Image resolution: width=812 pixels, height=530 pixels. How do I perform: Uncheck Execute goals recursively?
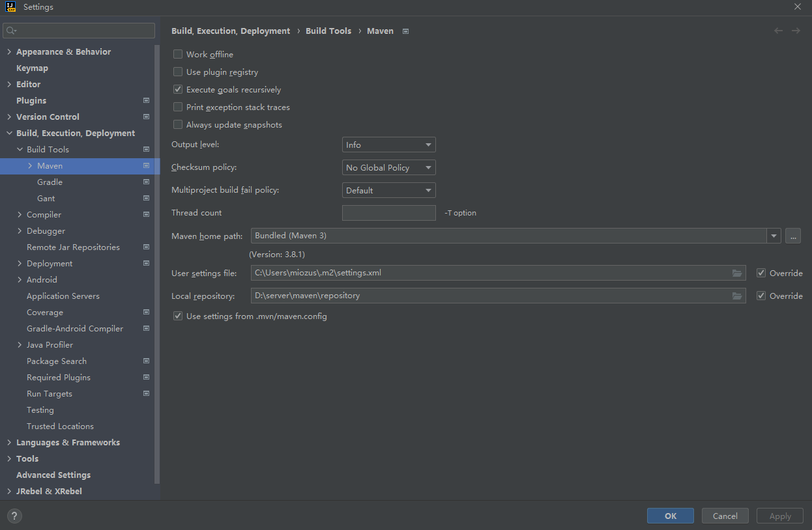click(x=178, y=90)
